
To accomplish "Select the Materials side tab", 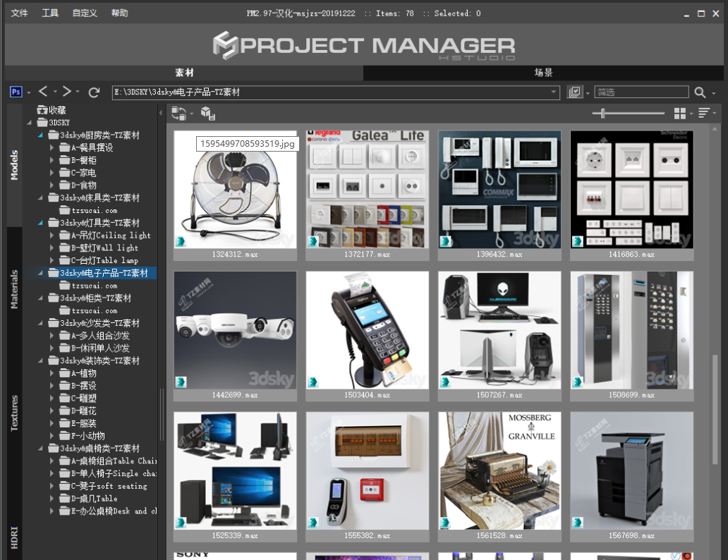I will (14, 289).
